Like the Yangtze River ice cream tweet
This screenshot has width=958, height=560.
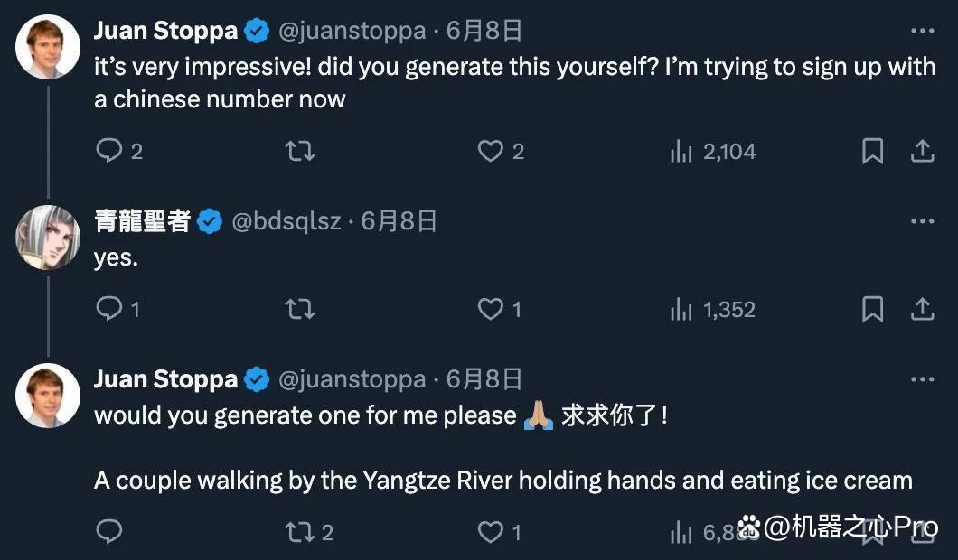pyautogui.click(x=499, y=532)
